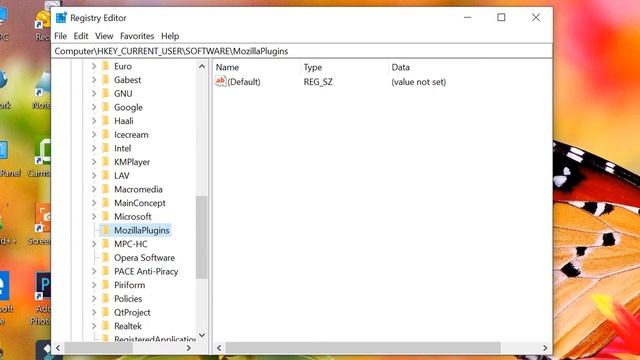Select the Microsoft folder icon
The height and width of the screenshot is (360, 640).
105,217
